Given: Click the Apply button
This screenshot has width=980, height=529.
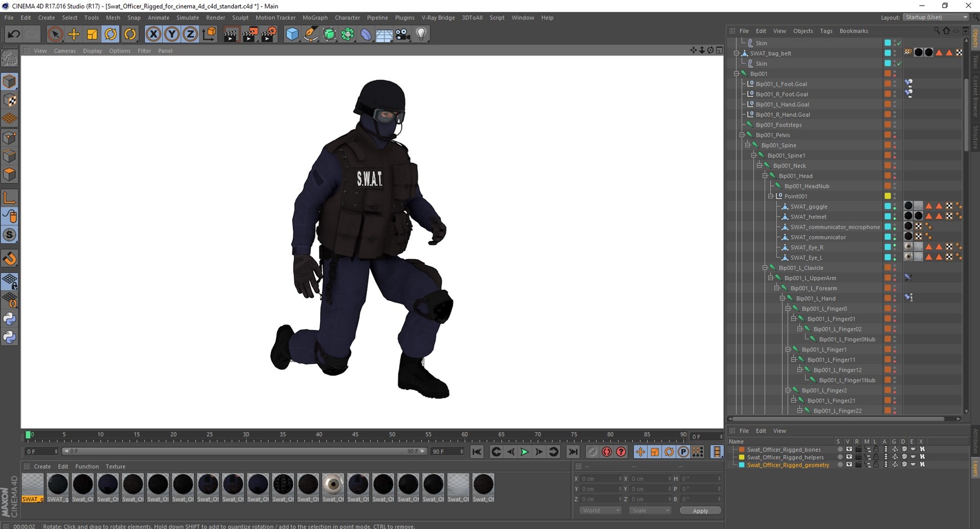Looking at the screenshot, I should click(x=700, y=511).
